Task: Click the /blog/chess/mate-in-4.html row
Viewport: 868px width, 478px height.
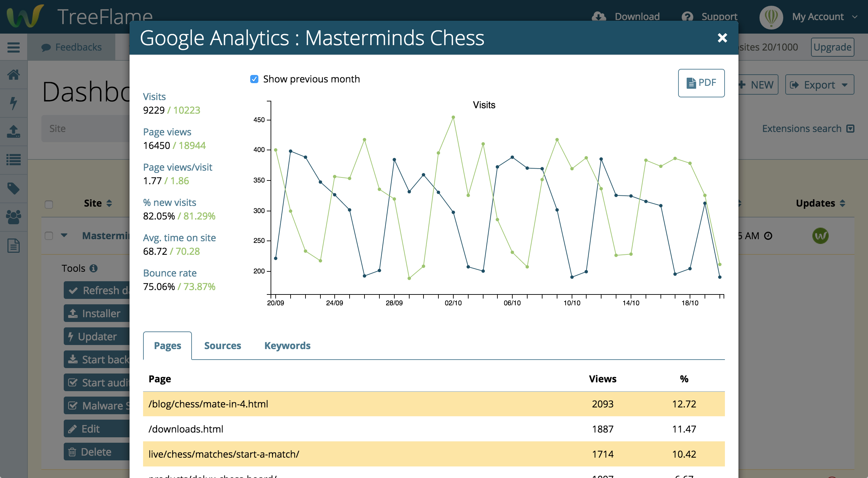Action: point(434,404)
